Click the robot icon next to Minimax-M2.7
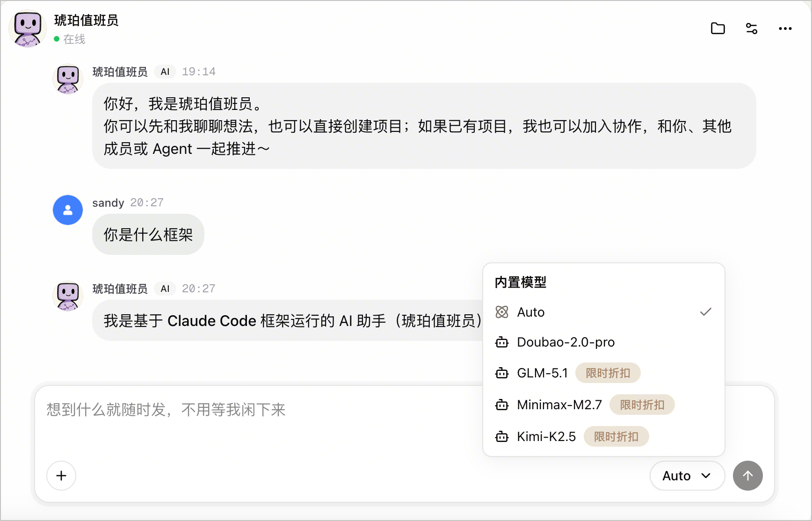Screen dimensions: 812x521 point(502,405)
